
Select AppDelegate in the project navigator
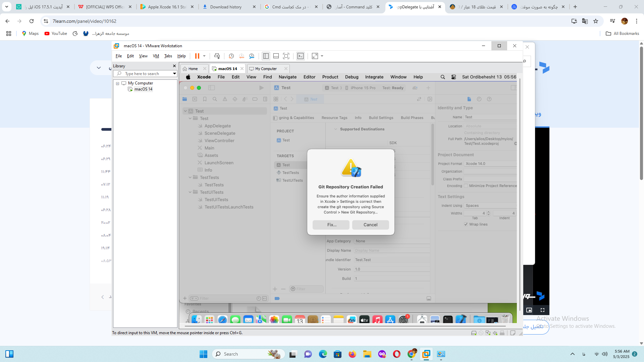pos(217,126)
